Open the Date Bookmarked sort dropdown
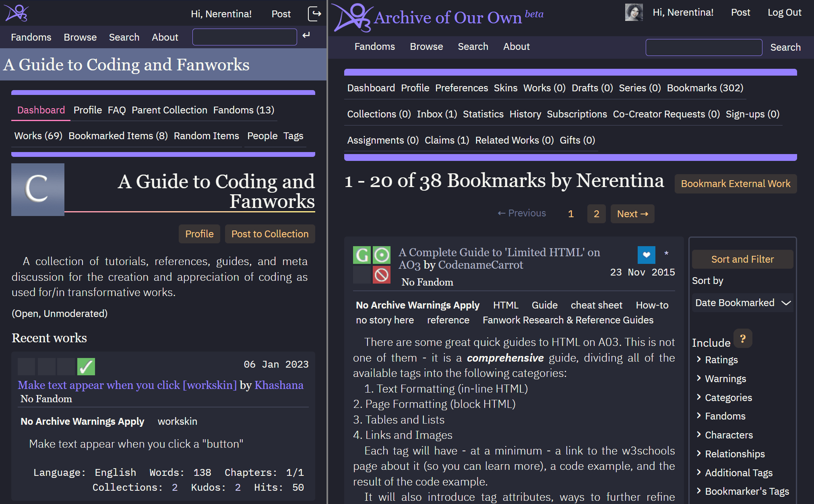Image resolution: width=814 pixels, height=504 pixels. (x=742, y=302)
